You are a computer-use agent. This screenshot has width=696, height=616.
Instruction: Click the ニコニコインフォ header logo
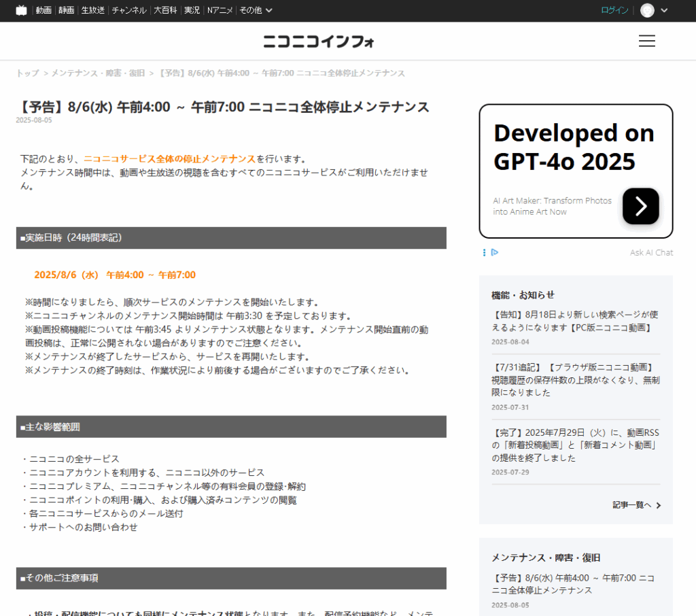coord(319,41)
